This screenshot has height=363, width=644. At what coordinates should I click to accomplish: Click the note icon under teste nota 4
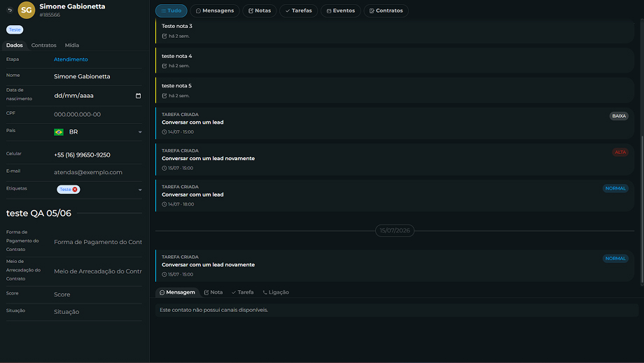tap(164, 66)
